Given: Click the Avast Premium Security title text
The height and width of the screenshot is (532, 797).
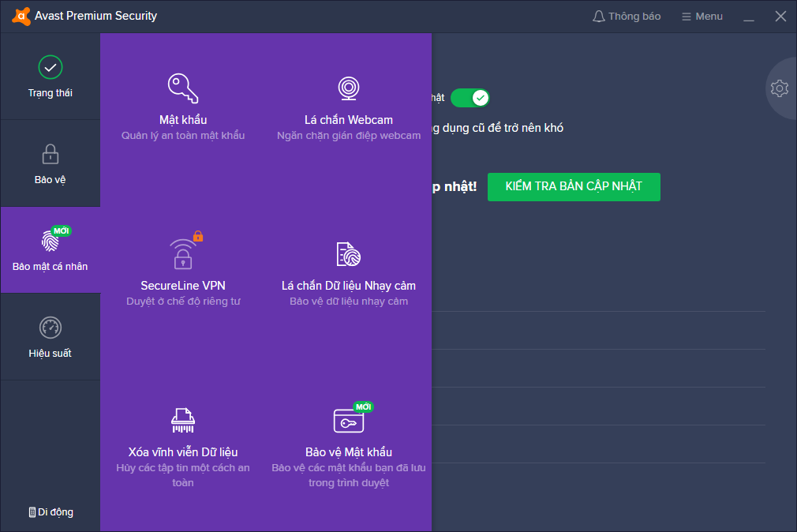Looking at the screenshot, I should click(x=95, y=16).
